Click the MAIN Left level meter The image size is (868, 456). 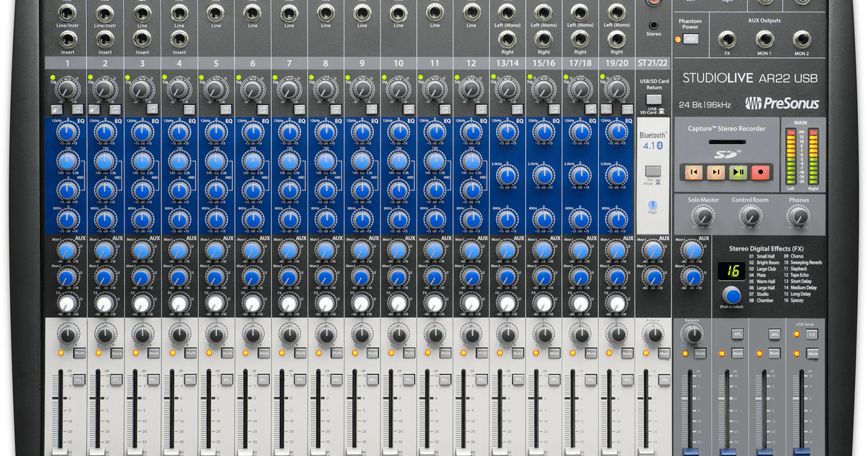click(792, 155)
